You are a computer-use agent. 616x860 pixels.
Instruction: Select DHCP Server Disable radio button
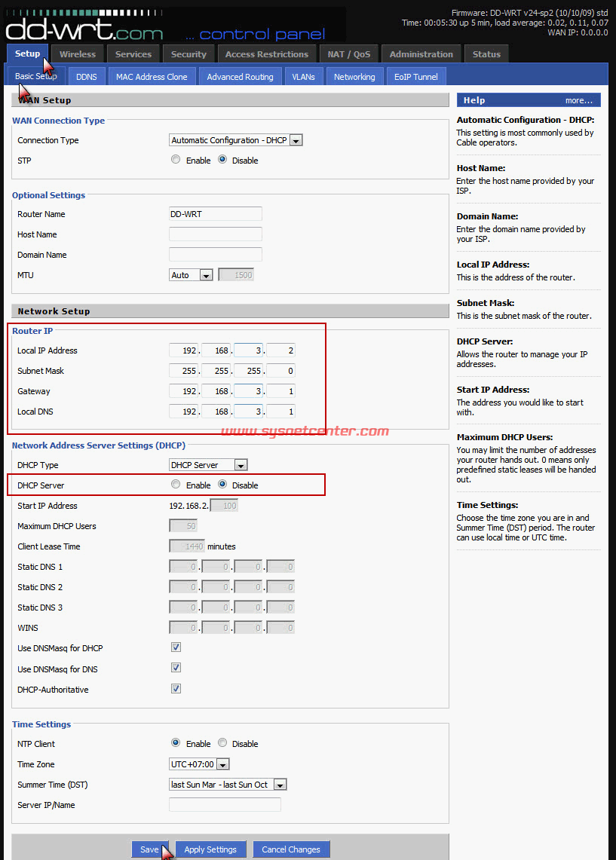pos(222,485)
